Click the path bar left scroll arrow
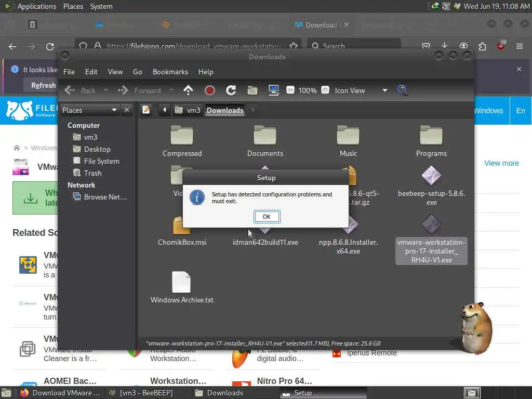 165,110
